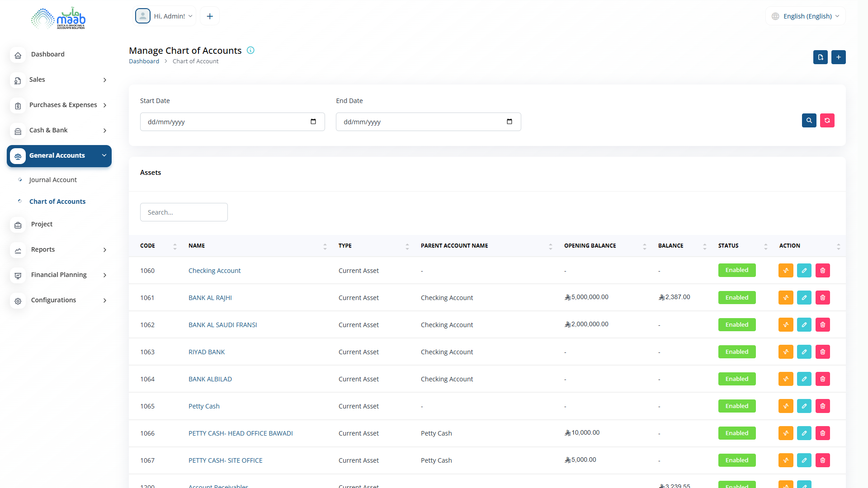Click the quick-add plus button beside Admin
Image resolution: width=868 pixels, height=488 pixels.
coord(210,16)
